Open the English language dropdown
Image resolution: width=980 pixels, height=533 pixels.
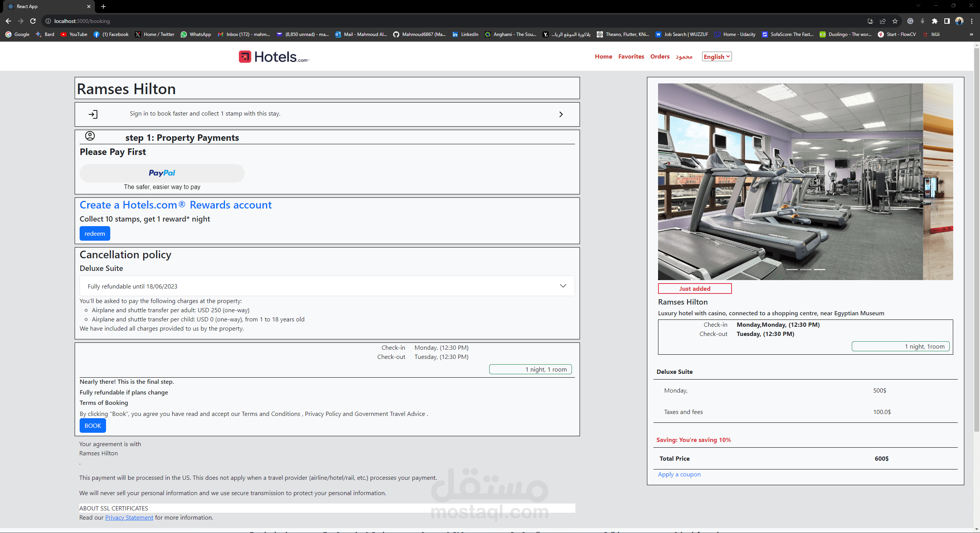717,57
